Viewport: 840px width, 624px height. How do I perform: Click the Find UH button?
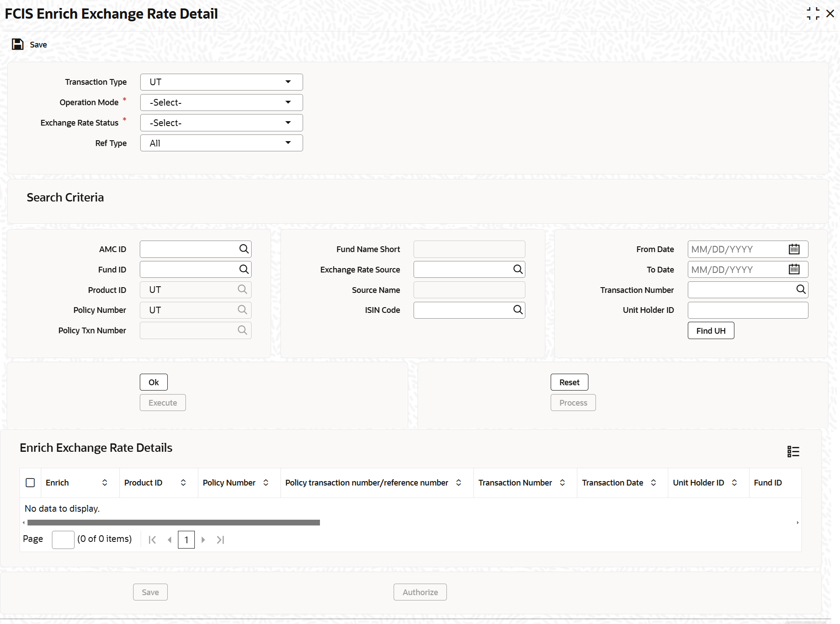[x=711, y=331]
